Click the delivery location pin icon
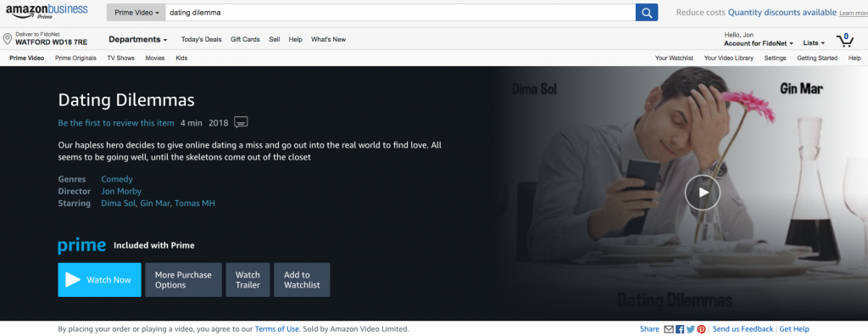Viewport: 868px width, 336px height. (7, 39)
